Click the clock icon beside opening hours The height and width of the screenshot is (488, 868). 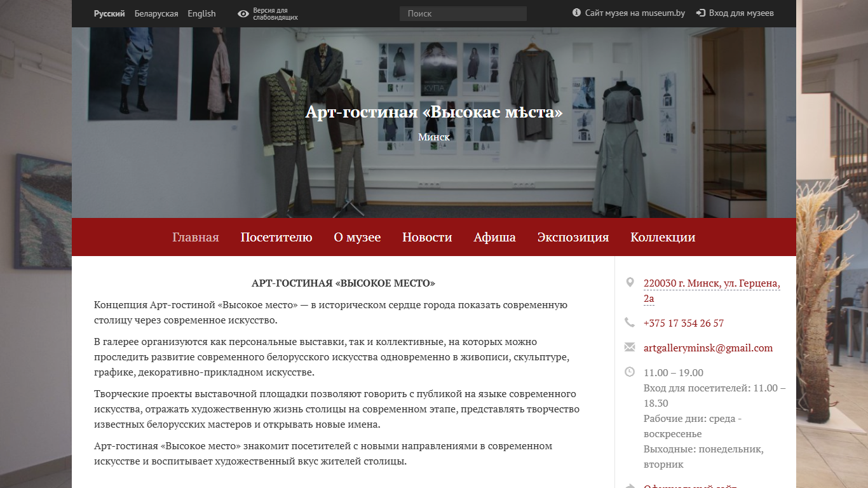coord(630,372)
